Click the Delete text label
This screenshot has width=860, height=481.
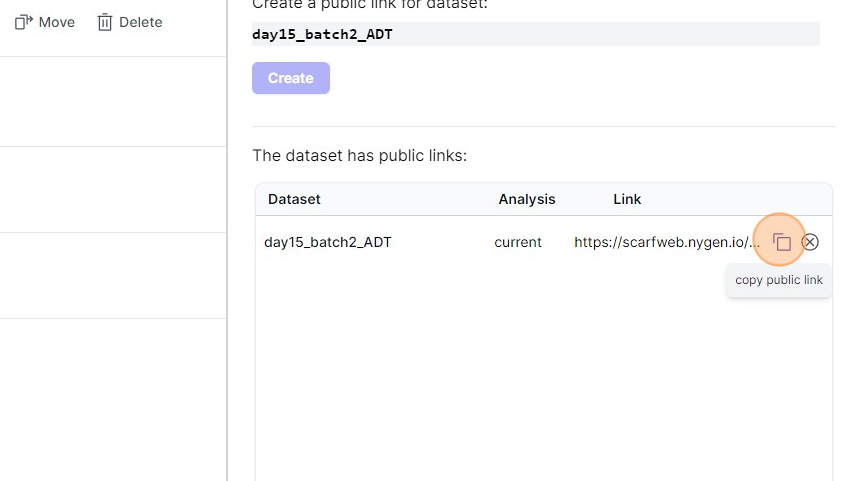pos(140,22)
